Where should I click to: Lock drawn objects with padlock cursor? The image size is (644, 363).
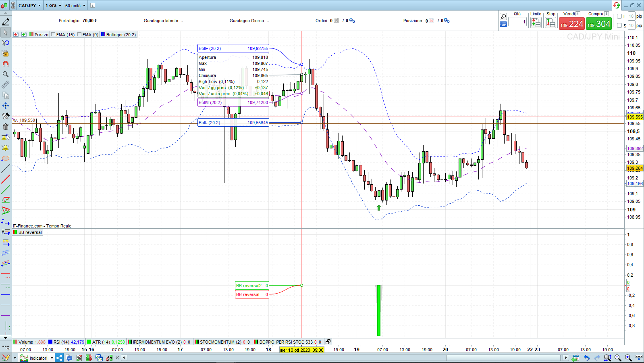(x=6, y=53)
